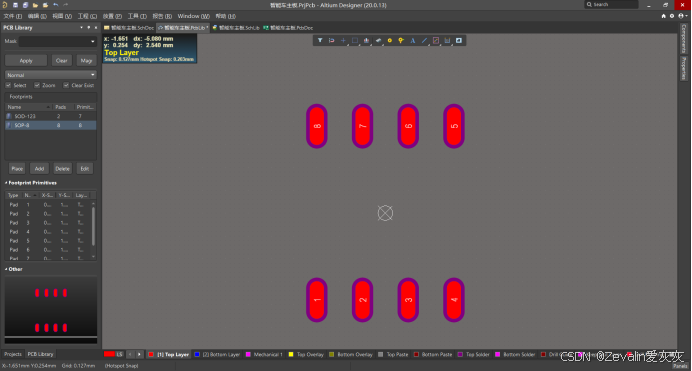
Task: Click the place dimension toolbar icon
Action: pos(447,40)
